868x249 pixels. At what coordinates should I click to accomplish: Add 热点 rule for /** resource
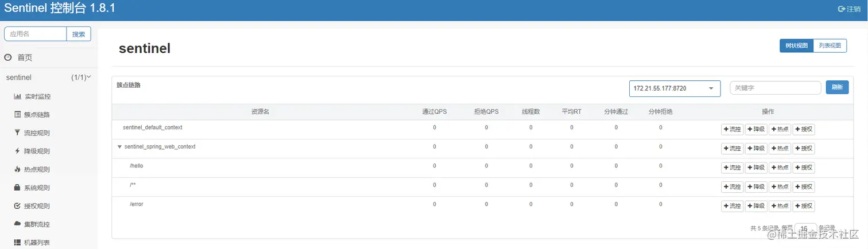(780, 187)
